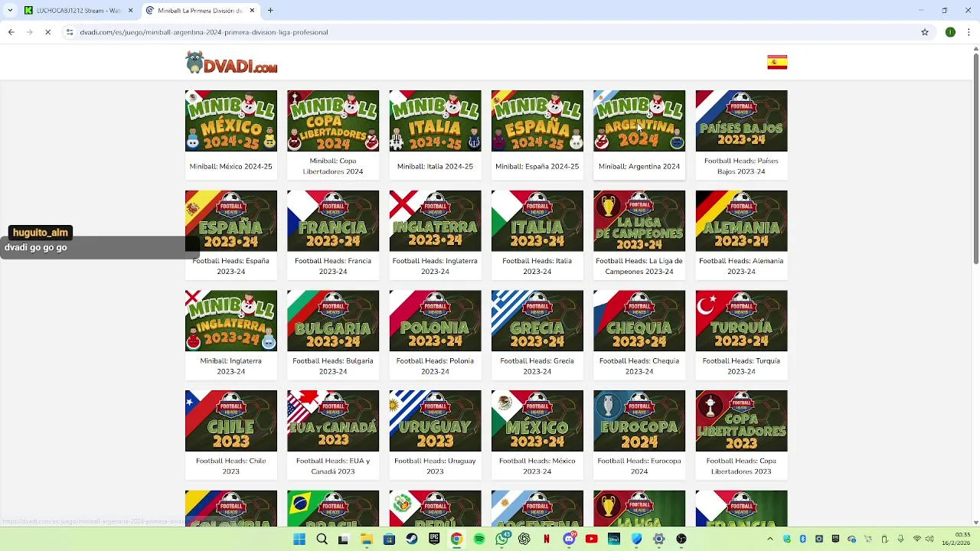The image size is (980, 551).
Task: Open Miniball Argentina 2024 thumbnail
Action: (639, 121)
